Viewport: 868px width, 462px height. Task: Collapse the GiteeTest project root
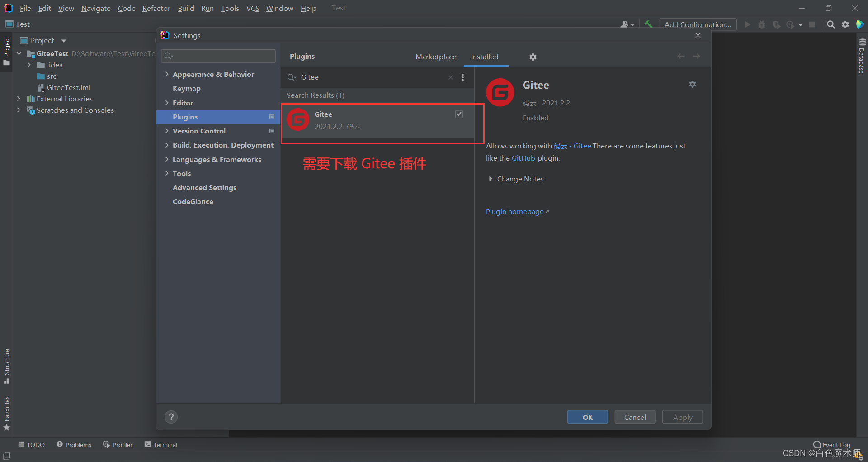(19, 53)
